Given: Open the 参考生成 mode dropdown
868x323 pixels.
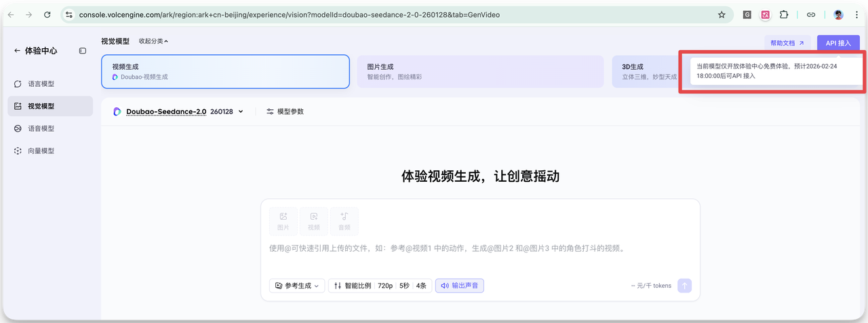Looking at the screenshot, I should pyautogui.click(x=297, y=286).
